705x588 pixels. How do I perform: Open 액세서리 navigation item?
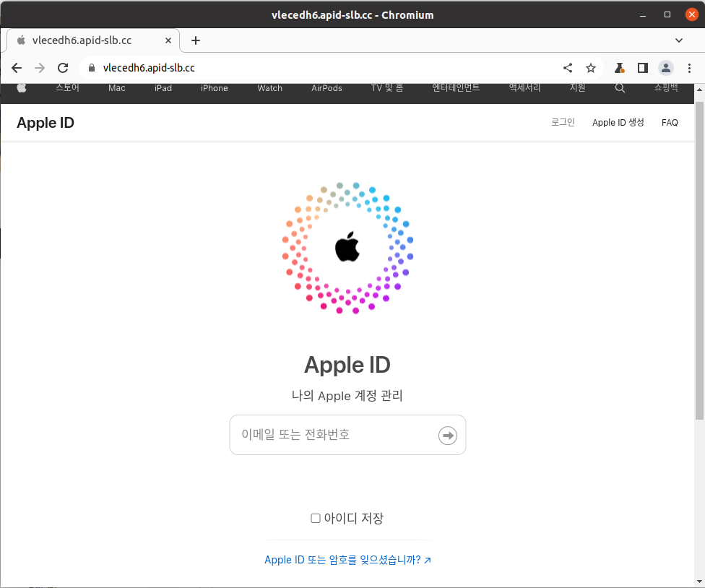point(524,88)
